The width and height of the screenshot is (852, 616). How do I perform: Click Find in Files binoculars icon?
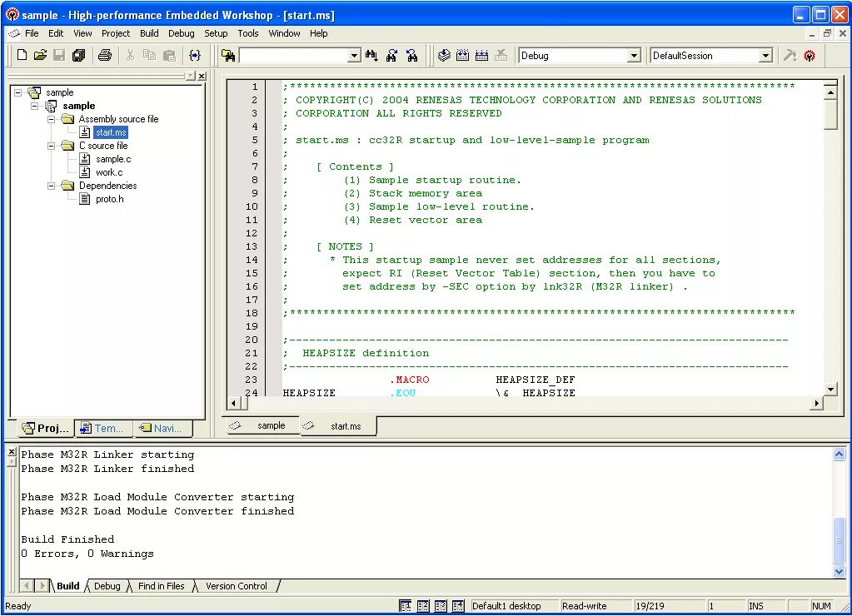coord(228,56)
